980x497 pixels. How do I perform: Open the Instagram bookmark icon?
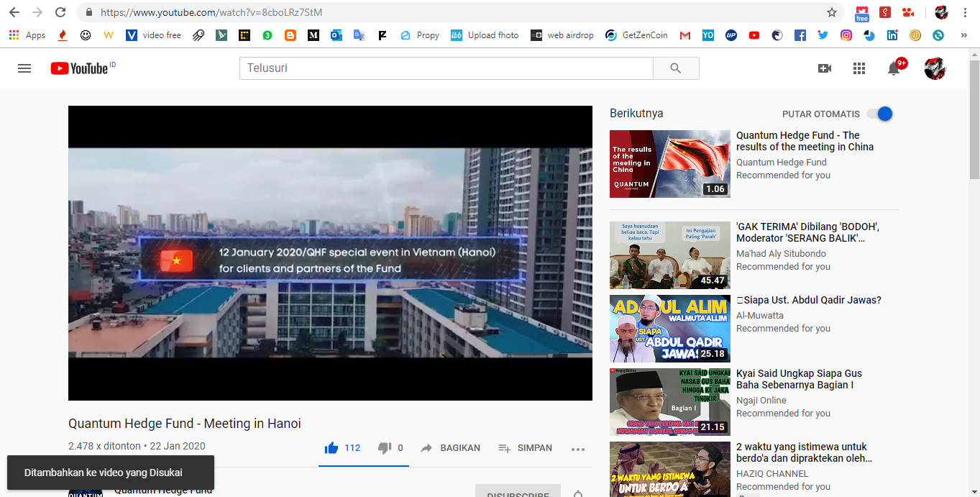pos(846,35)
